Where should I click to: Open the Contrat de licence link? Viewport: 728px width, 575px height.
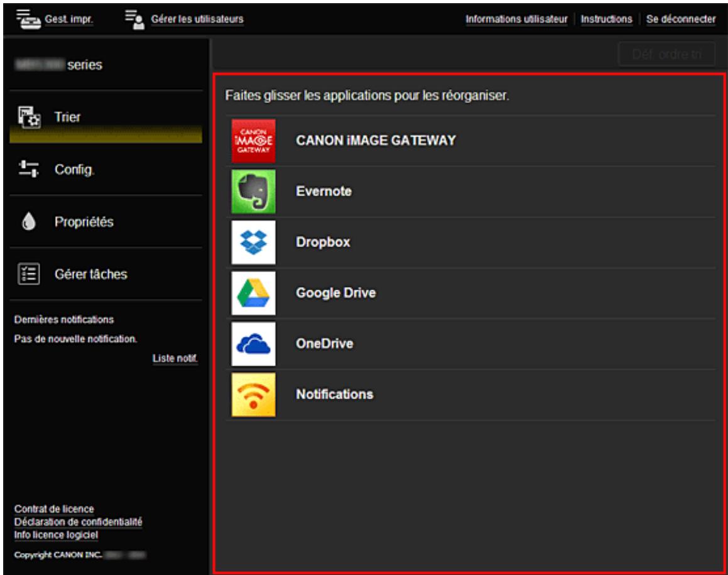coord(54,509)
